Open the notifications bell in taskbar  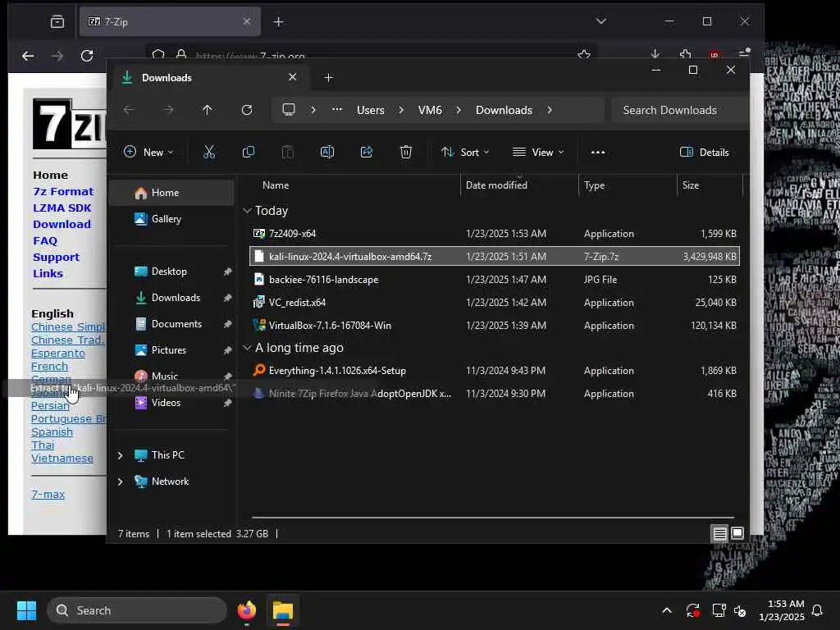(x=818, y=610)
